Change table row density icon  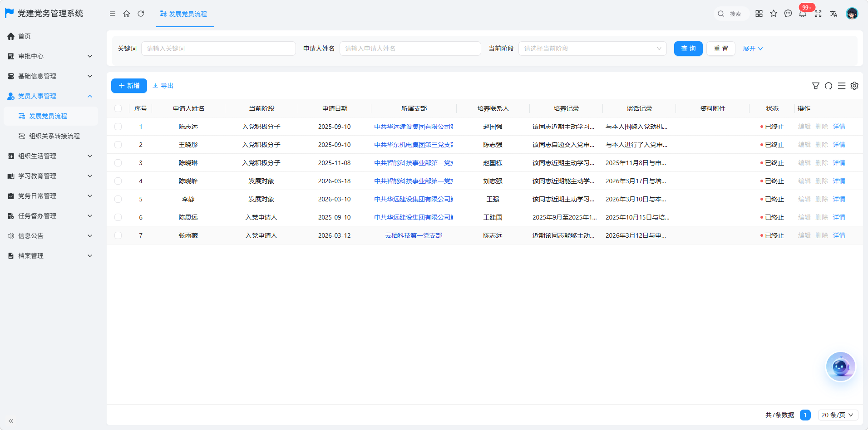click(x=842, y=86)
